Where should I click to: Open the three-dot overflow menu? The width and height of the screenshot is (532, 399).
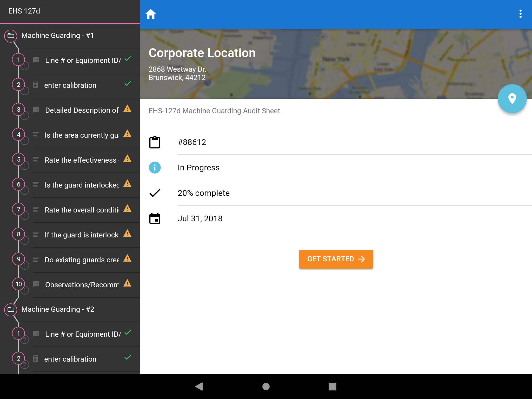(520, 14)
